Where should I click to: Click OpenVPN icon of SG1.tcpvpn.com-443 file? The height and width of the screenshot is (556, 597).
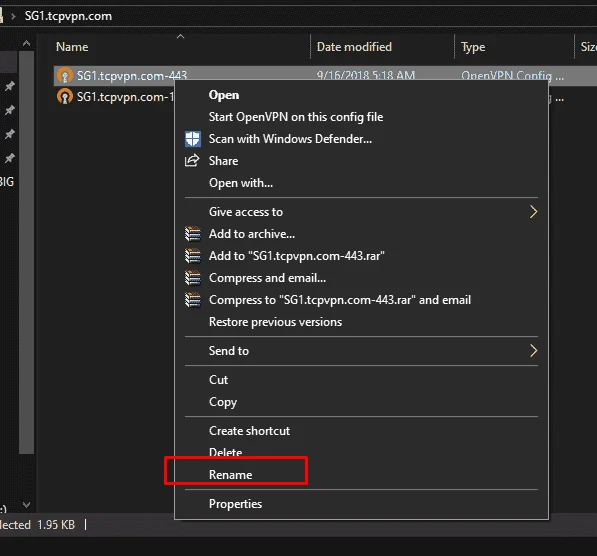(64, 75)
